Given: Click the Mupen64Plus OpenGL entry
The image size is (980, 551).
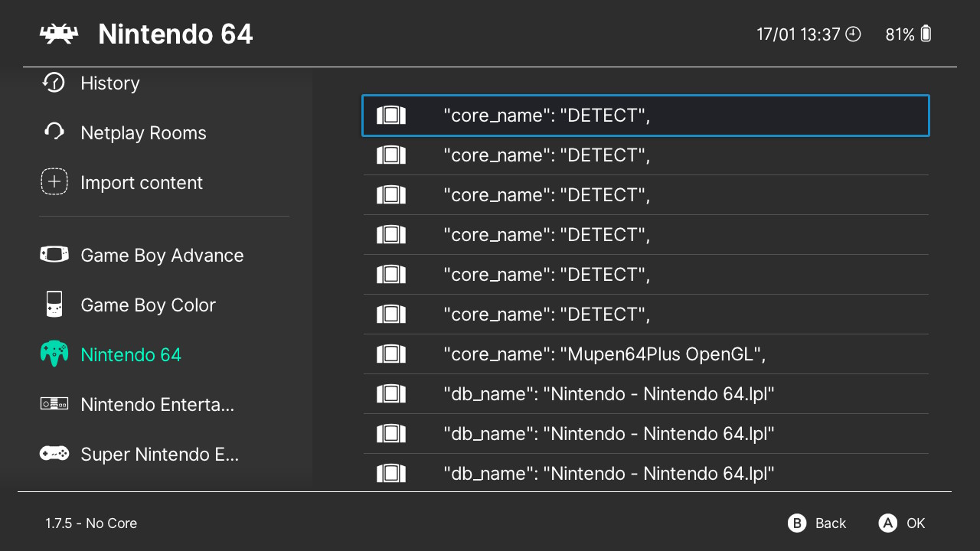Looking at the screenshot, I should click(x=645, y=354).
